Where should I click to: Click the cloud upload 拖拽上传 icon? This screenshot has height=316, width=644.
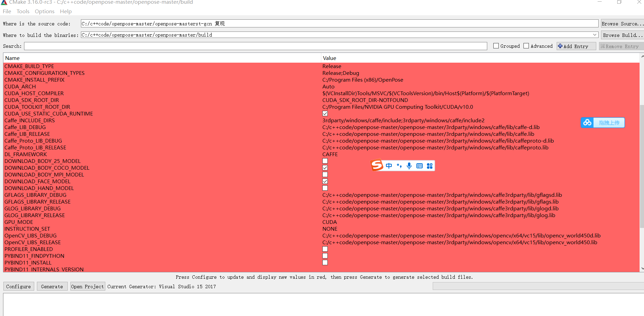coord(587,123)
